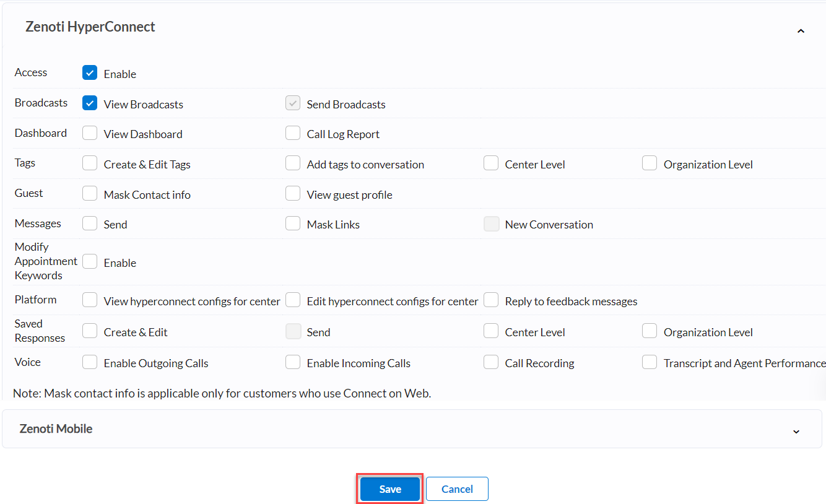
Task: Check Add tags to conversation
Action: [x=293, y=163]
